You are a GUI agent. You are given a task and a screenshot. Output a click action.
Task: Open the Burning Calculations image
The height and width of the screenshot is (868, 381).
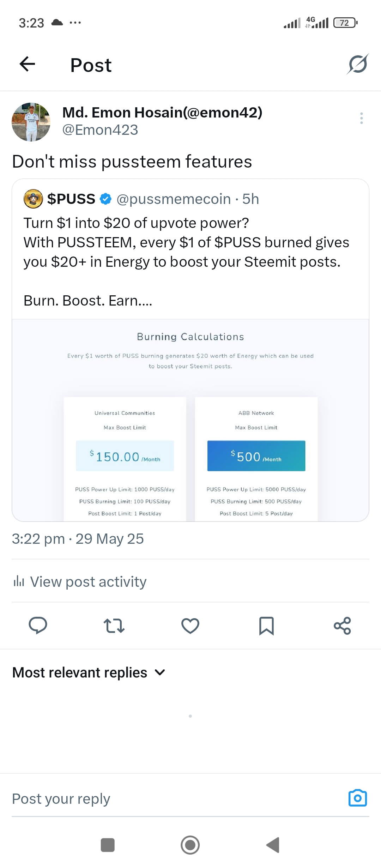190,420
